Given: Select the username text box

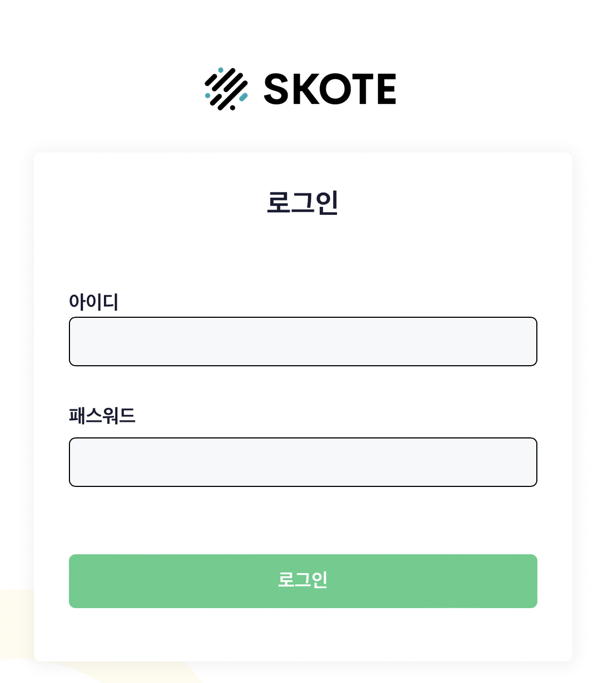Looking at the screenshot, I should pyautogui.click(x=303, y=341).
